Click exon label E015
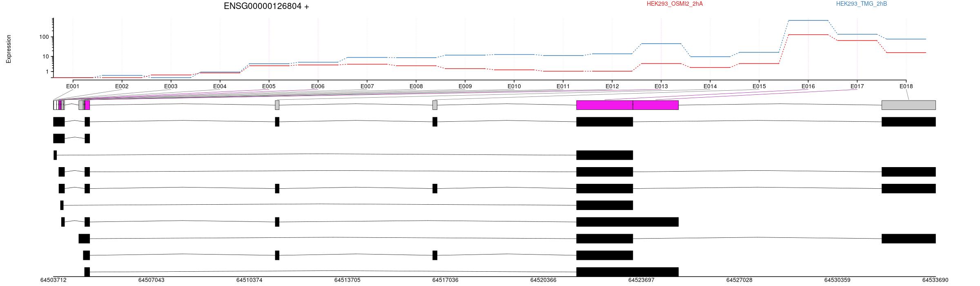Viewport: 980px width, 286px height. [759, 86]
